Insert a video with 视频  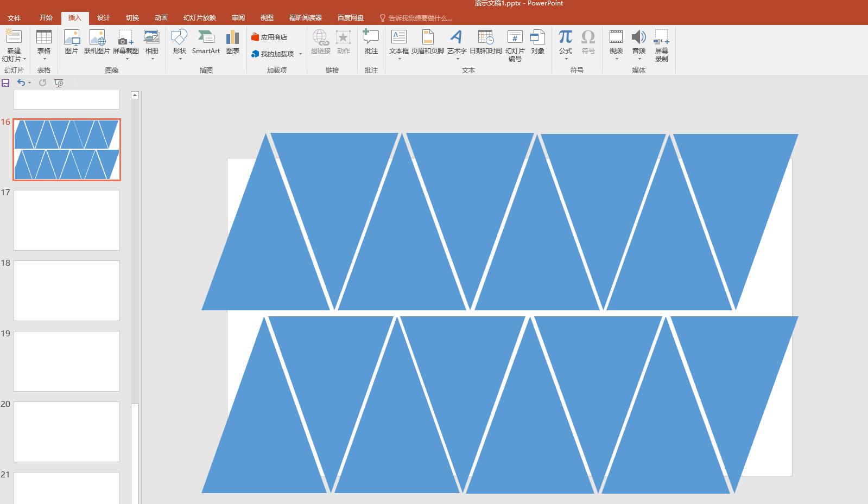point(616,42)
